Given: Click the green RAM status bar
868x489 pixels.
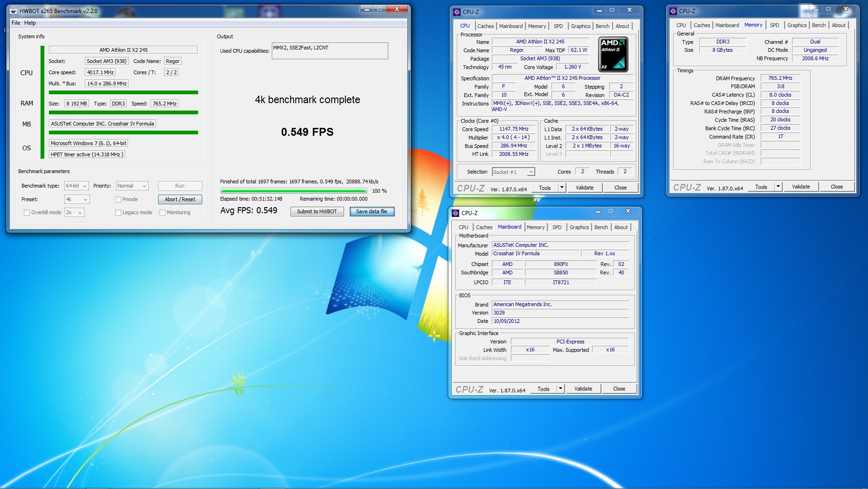Looking at the screenshot, I should click(124, 112).
